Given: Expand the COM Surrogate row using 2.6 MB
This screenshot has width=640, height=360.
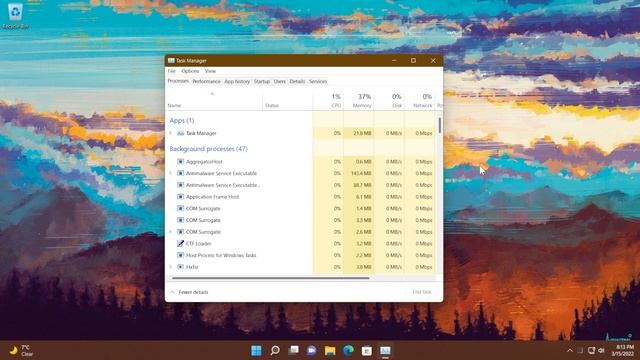Looking at the screenshot, I should click(x=171, y=231).
